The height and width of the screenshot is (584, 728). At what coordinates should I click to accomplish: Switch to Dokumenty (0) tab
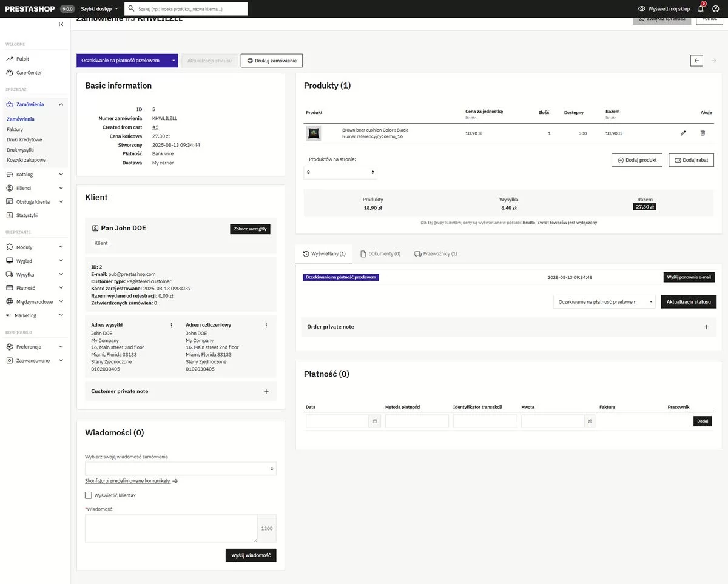coord(380,254)
